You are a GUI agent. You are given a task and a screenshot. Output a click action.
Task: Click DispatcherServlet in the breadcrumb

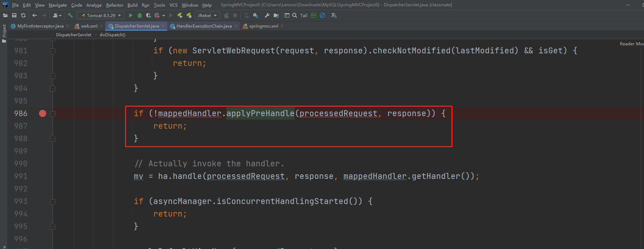click(x=73, y=35)
